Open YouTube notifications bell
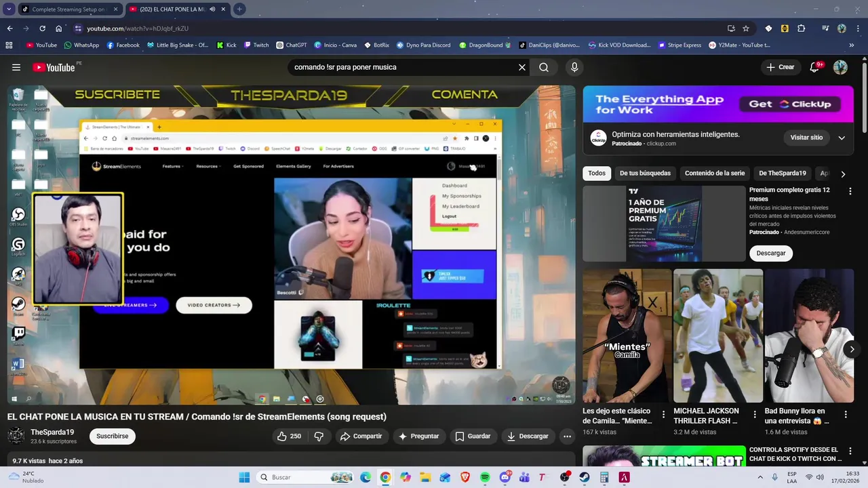The image size is (868, 488). click(815, 67)
